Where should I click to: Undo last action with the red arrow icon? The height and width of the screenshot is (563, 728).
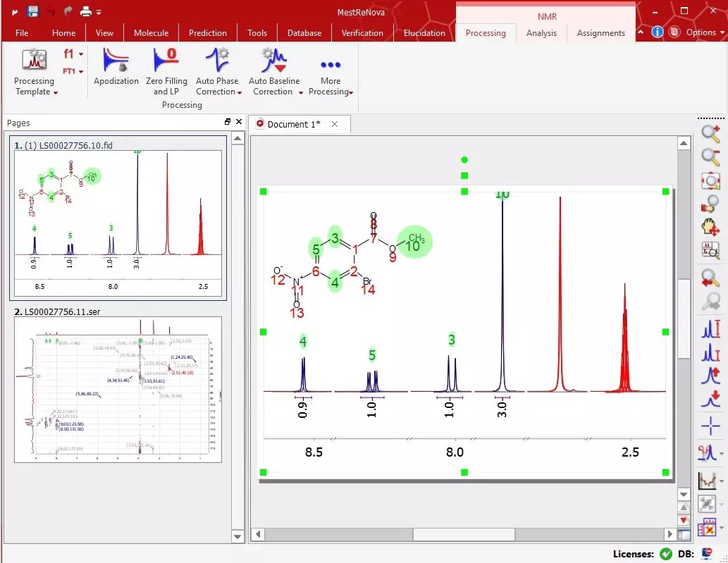tap(49, 10)
